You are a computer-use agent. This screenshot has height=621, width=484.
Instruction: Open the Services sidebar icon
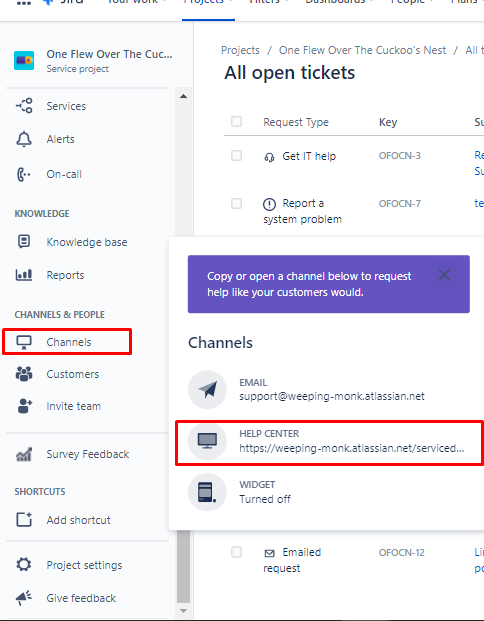pyautogui.click(x=24, y=106)
